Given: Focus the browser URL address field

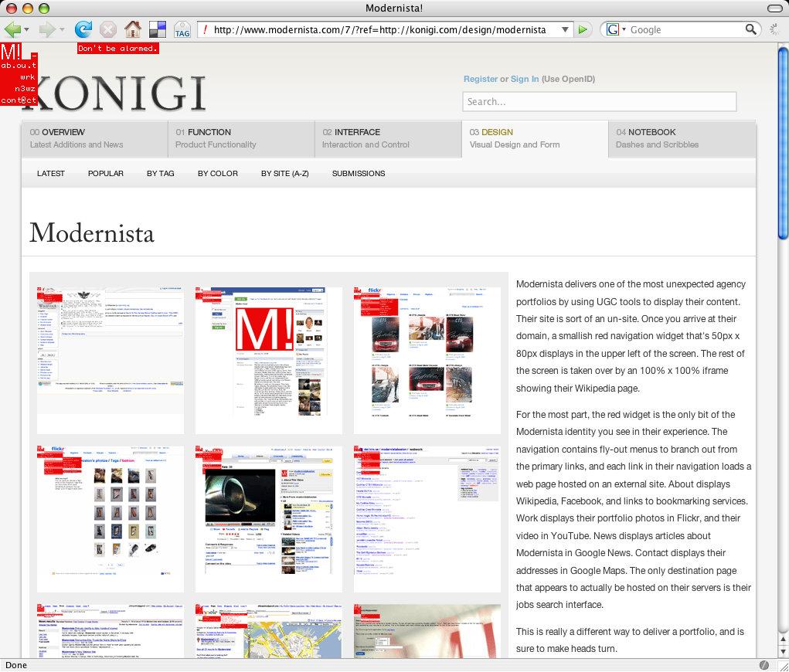Looking at the screenshot, I should point(380,29).
